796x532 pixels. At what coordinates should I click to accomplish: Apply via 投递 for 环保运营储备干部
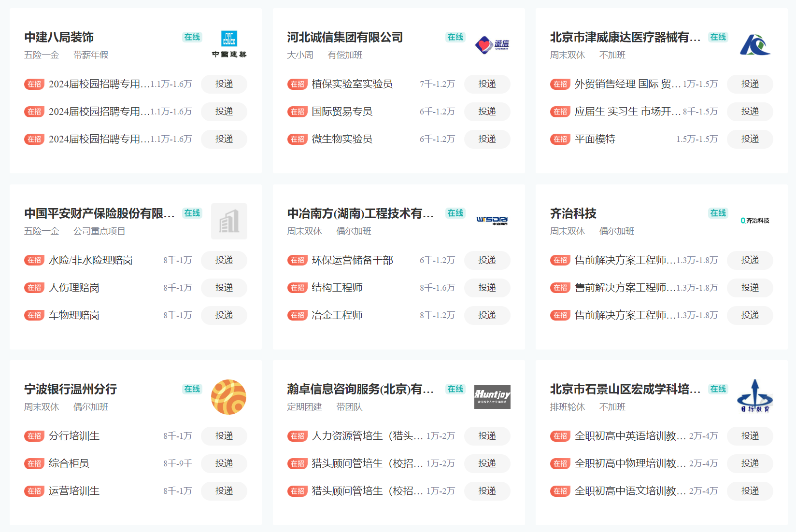(x=487, y=260)
